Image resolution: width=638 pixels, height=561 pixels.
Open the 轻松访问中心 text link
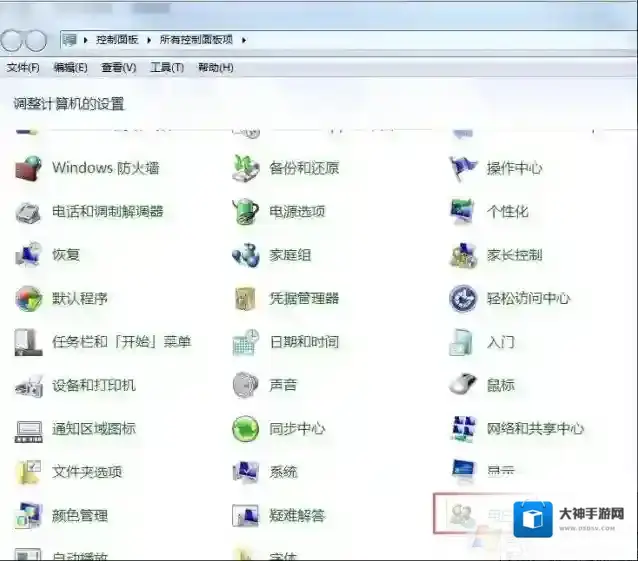point(528,299)
